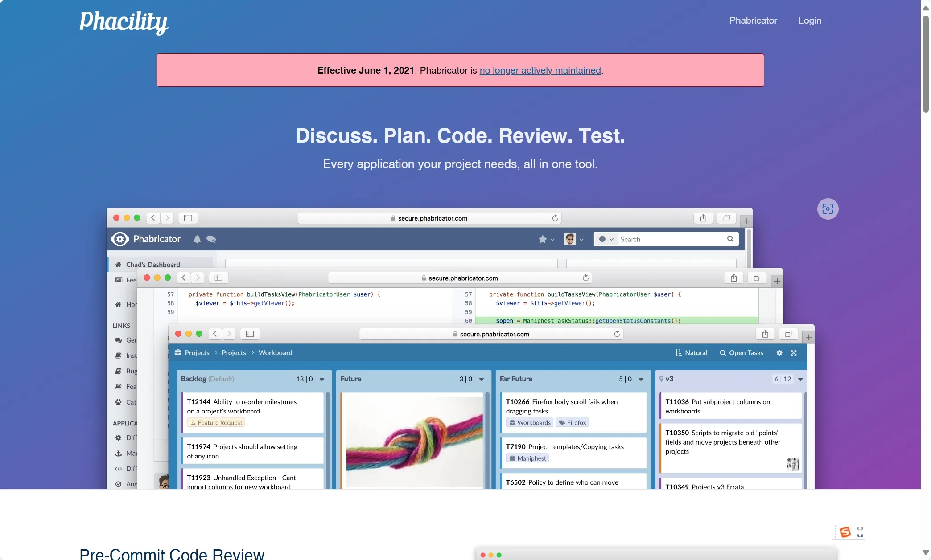Click the fullscreen expand icon on the workboard
This screenshot has width=931, height=560.
[794, 352]
